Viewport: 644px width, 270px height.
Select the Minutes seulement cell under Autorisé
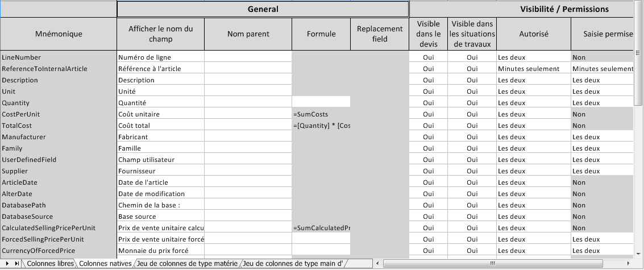point(534,69)
